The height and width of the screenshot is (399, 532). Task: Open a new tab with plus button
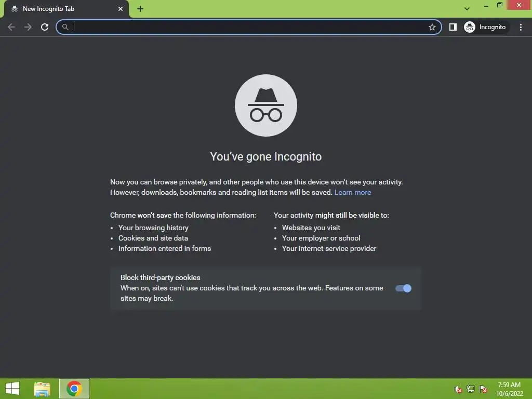140,9
